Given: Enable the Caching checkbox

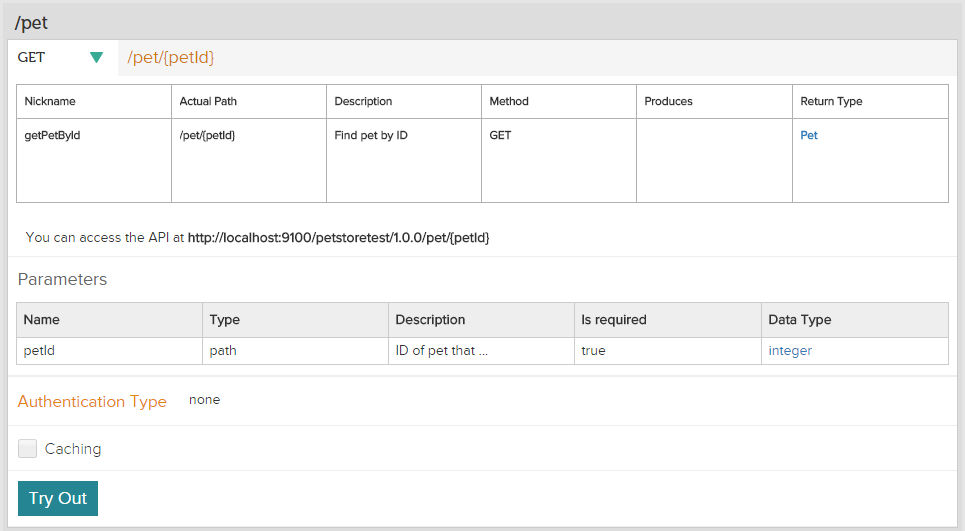Looking at the screenshot, I should coord(27,449).
